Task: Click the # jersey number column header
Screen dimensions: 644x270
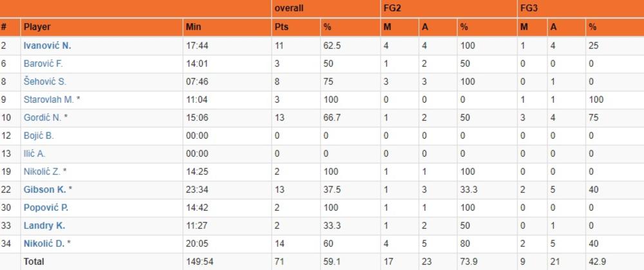Action: click(4, 28)
